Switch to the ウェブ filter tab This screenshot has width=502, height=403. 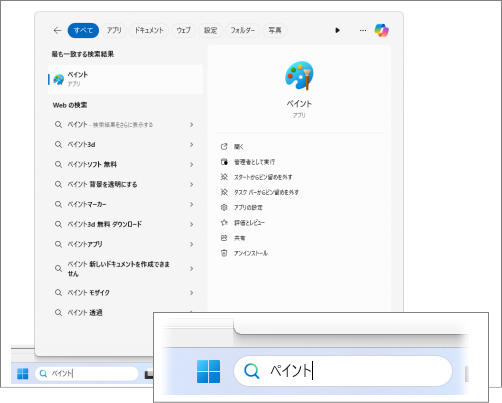tap(183, 30)
